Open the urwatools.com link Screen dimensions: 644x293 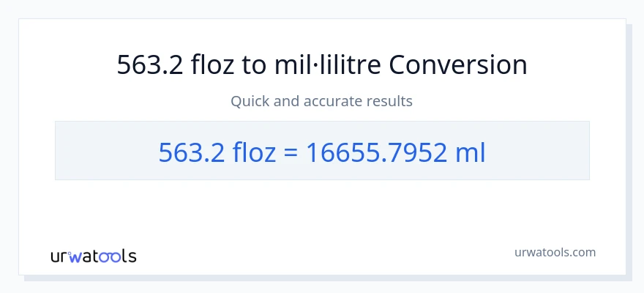pyautogui.click(x=555, y=252)
